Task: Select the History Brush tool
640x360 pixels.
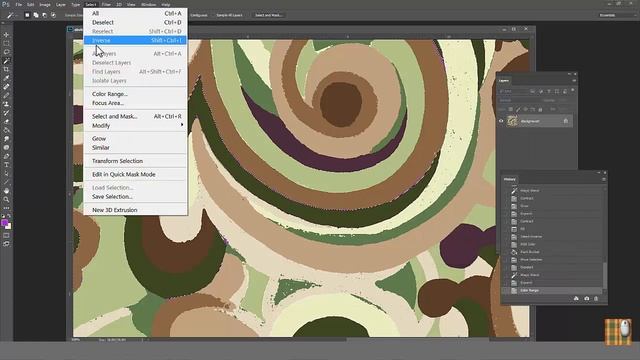Action: [x=6, y=113]
